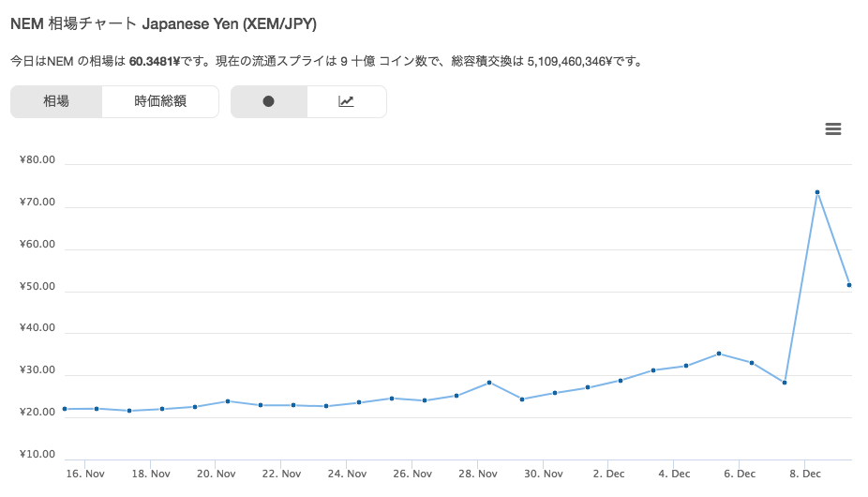Click the 4. Dec axis label
The width and height of the screenshot is (868, 497).
point(674,474)
